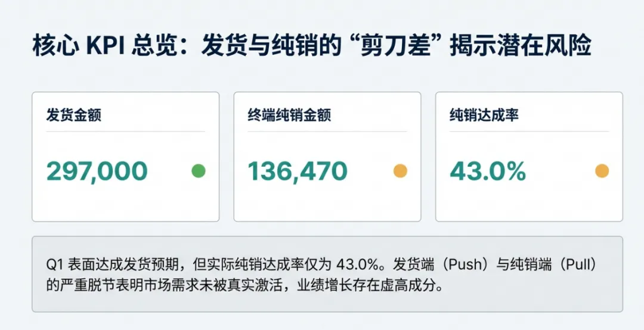Click the divider line under 发货金额

pos(126,132)
